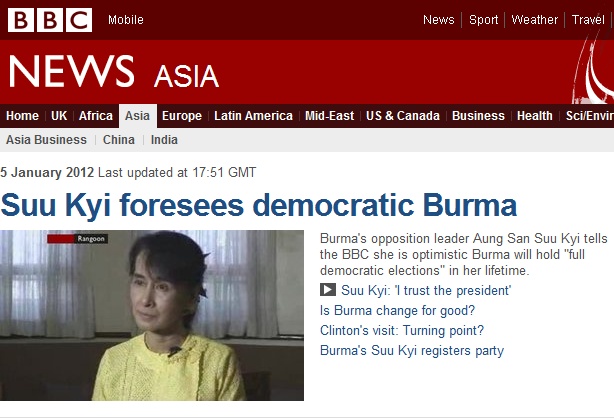The height and width of the screenshot is (420, 614).
Task: Click the NEWS banner title
Action: pos(71,72)
